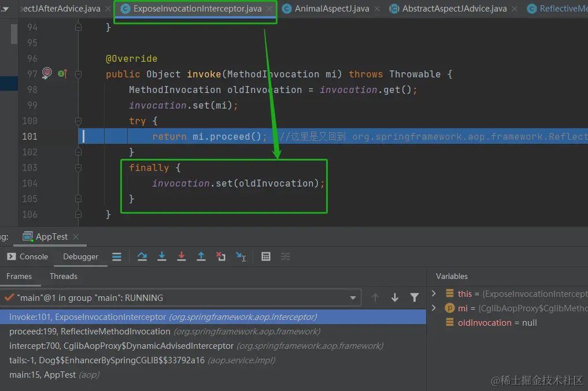Image resolution: width=588 pixels, height=391 pixels.
Task: Select frame main:15, AppTest
Action: [x=213, y=374]
